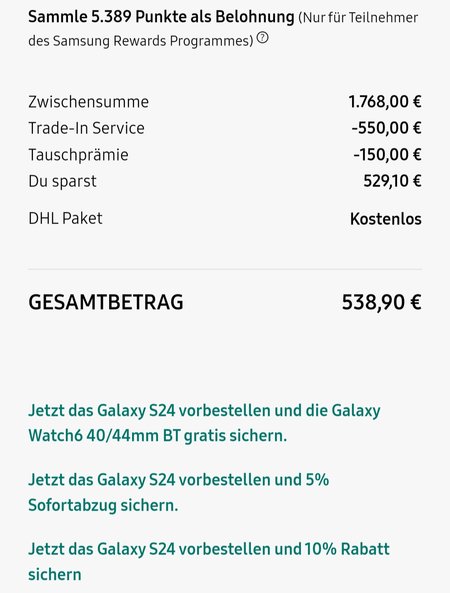
Task: Select the DHL Paket shipping label
Action: pyautogui.click(x=65, y=218)
